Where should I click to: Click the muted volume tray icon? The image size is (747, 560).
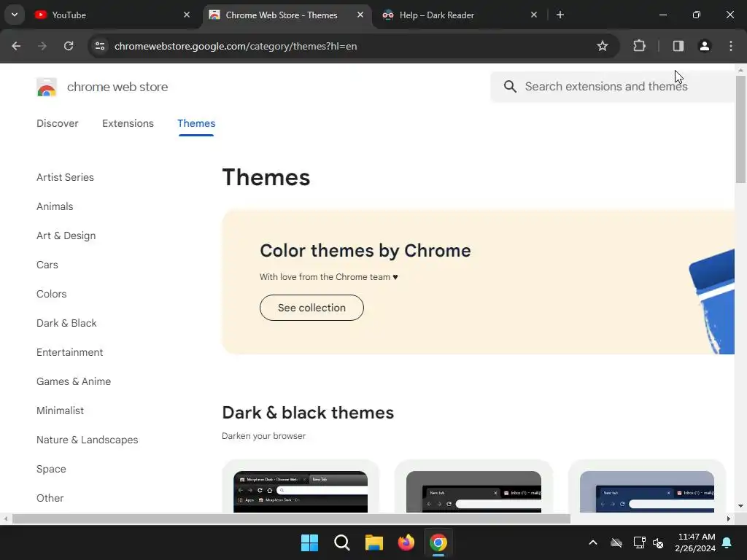click(x=658, y=542)
